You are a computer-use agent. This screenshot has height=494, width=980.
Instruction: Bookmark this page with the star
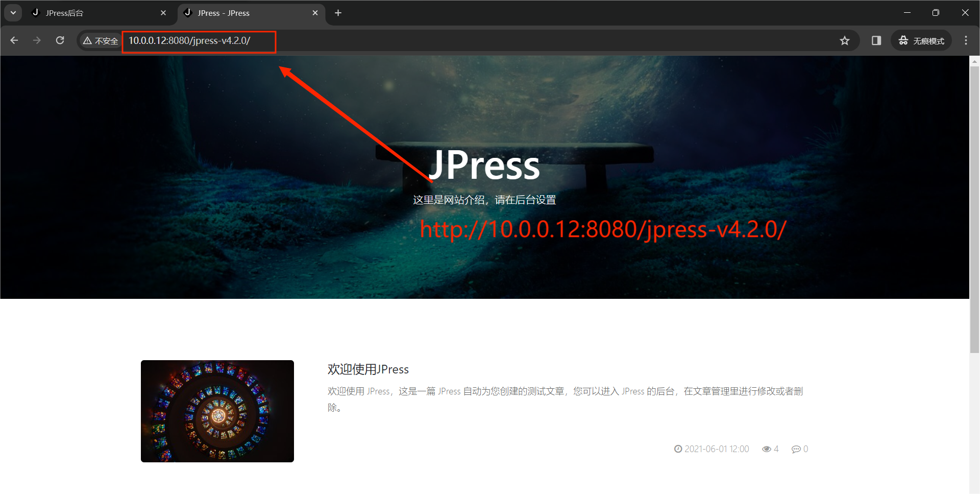pyautogui.click(x=845, y=41)
